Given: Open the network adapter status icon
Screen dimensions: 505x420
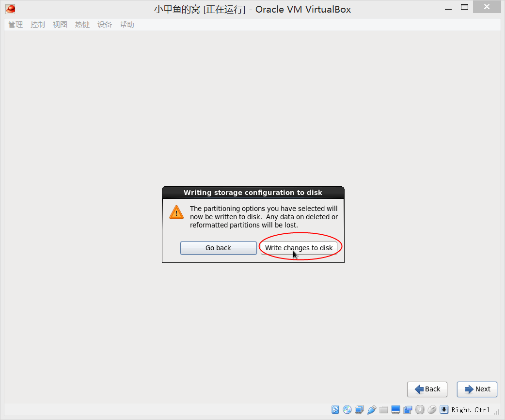Looking at the screenshot, I should (360, 410).
